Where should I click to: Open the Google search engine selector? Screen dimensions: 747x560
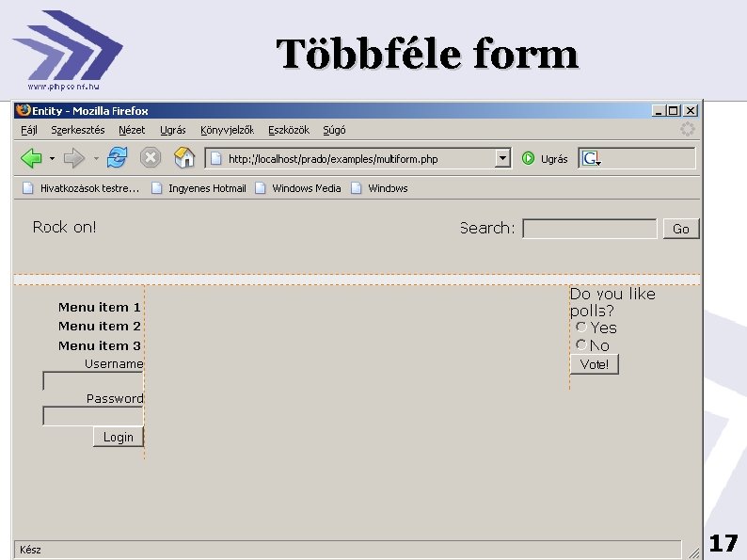[592, 158]
